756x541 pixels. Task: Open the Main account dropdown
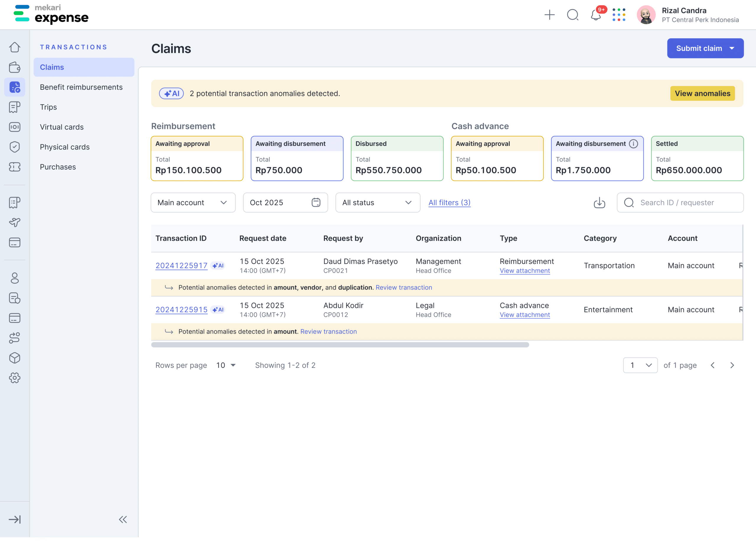[x=193, y=202]
